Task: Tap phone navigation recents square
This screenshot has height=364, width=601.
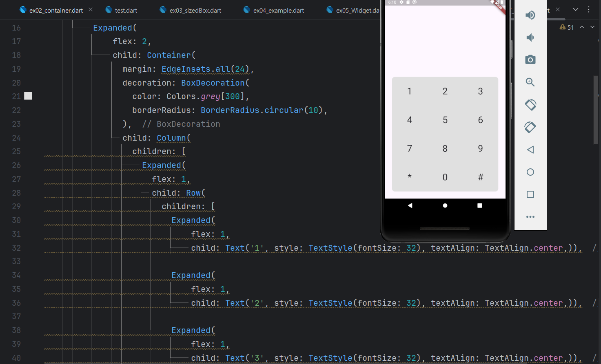Action: pyautogui.click(x=480, y=205)
